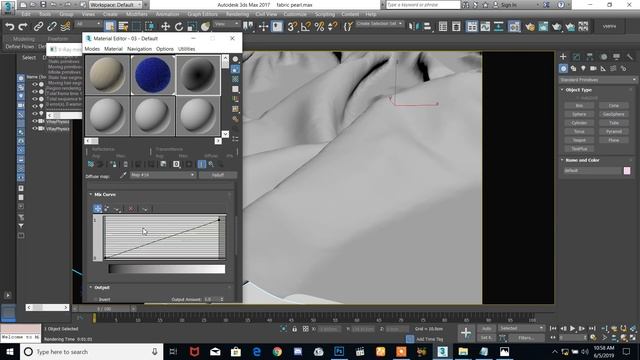The width and height of the screenshot is (640, 360).
Task: Enable the Invert checkbox in Output
Action: point(96,300)
